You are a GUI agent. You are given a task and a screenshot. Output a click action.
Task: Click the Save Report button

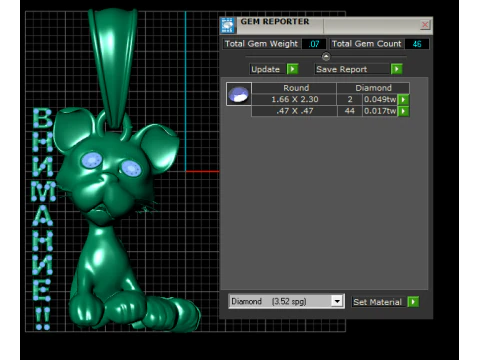tap(352, 69)
